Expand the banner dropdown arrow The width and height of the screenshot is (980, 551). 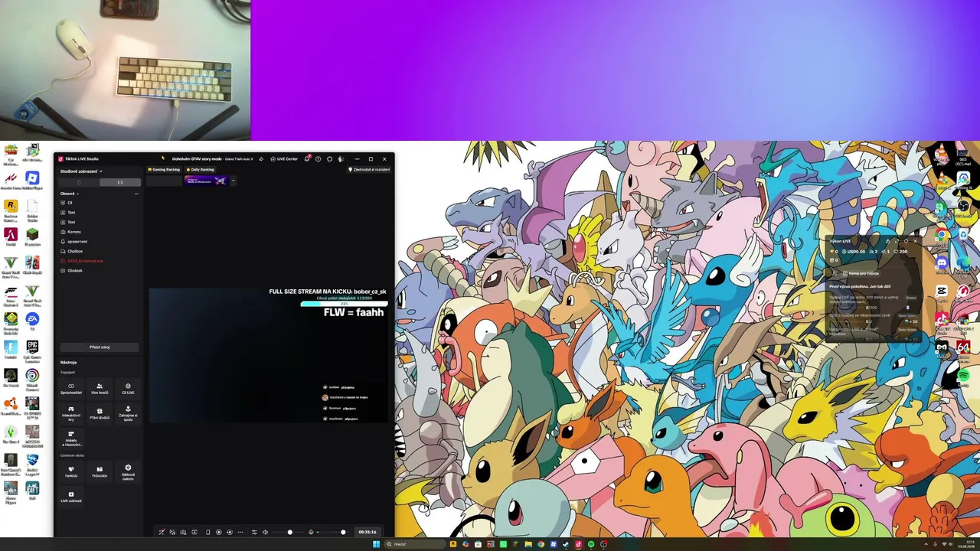(233, 181)
